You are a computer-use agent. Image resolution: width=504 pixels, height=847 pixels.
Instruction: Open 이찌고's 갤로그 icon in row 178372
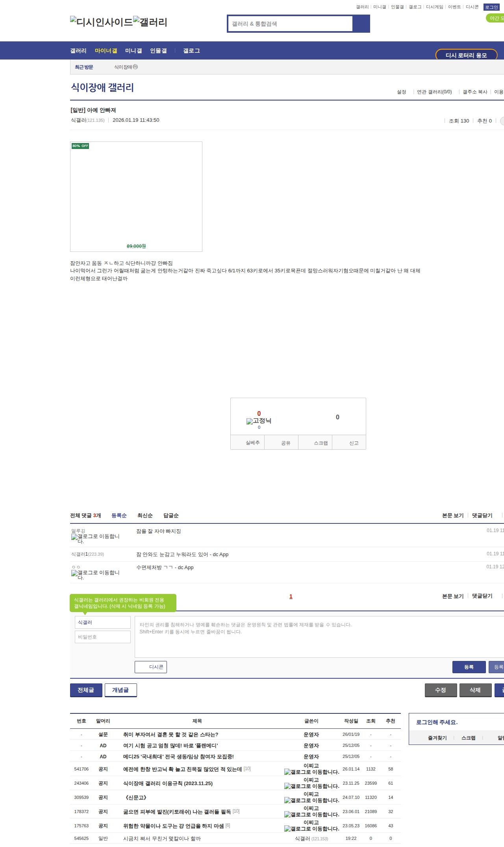pos(311,814)
